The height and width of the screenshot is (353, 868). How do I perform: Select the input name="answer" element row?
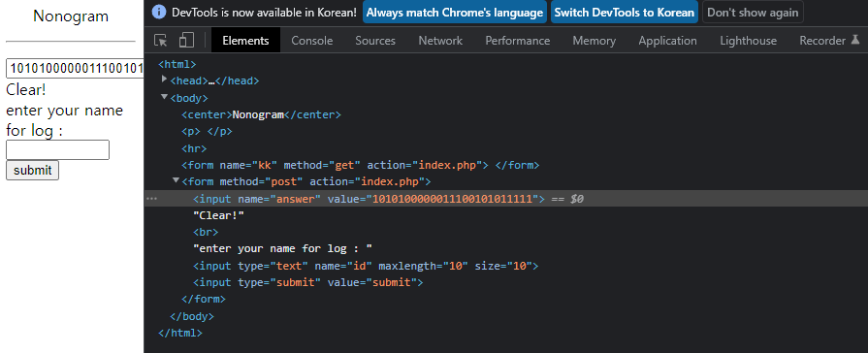coord(506,199)
